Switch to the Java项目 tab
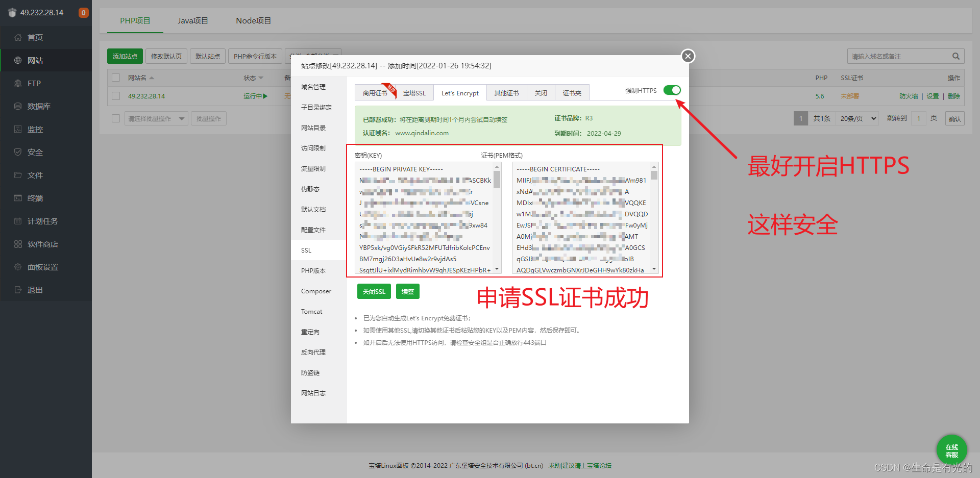The height and width of the screenshot is (478, 980). click(x=193, y=20)
